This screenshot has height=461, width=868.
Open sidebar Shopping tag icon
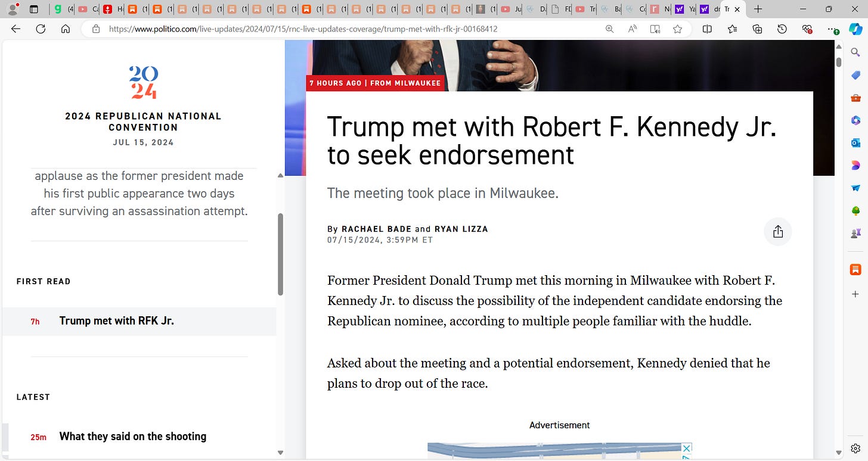pyautogui.click(x=855, y=75)
